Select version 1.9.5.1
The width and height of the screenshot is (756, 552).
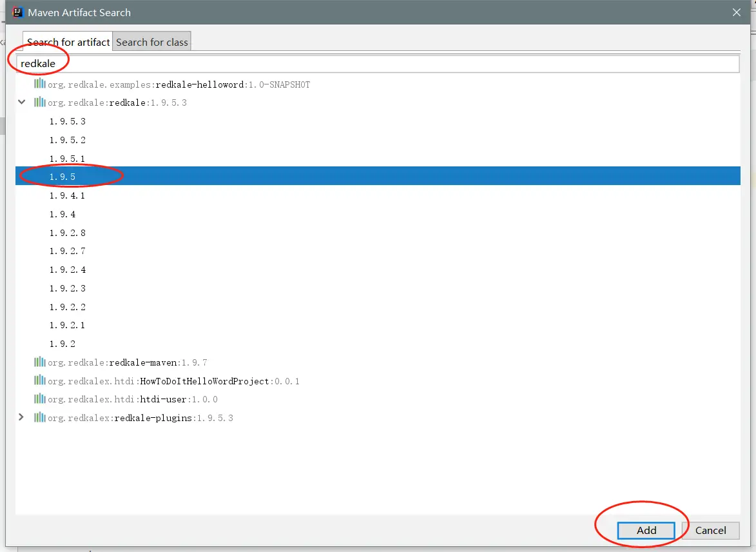[67, 158]
